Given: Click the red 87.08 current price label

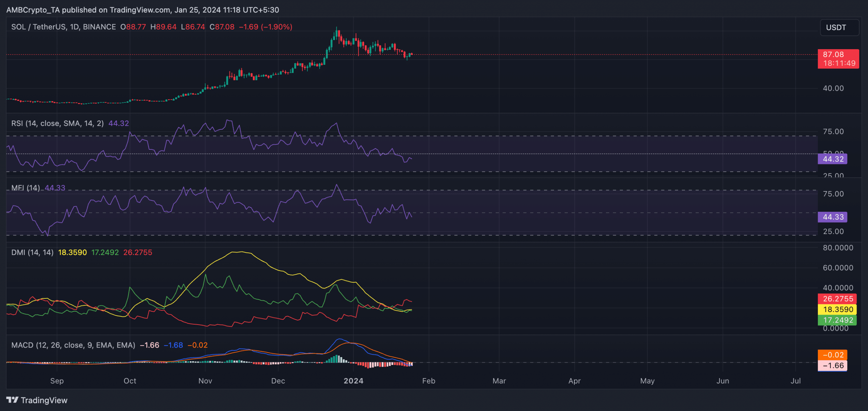Looking at the screenshot, I should pos(838,59).
